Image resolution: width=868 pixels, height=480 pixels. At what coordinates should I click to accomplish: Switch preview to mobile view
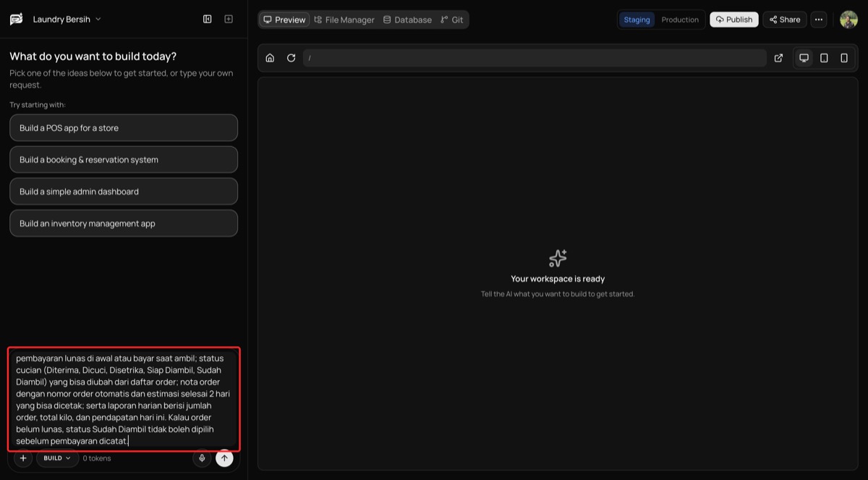pyautogui.click(x=844, y=58)
